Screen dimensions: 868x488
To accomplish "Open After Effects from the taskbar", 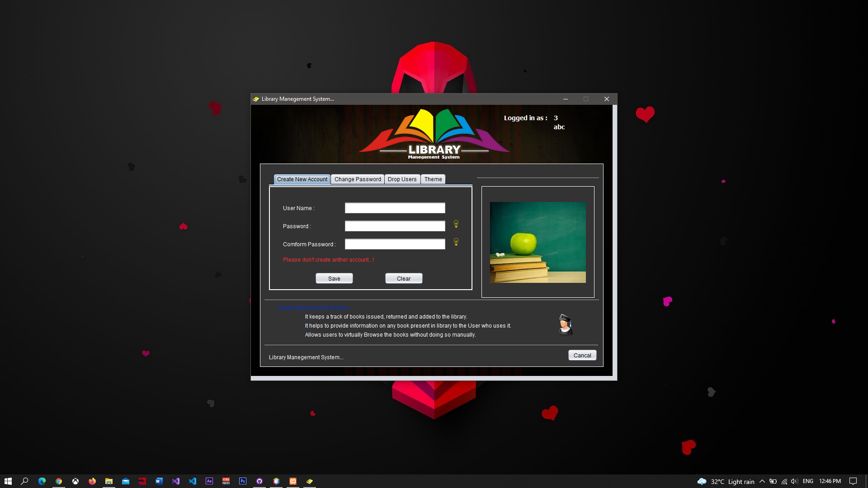I will [209, 481].
